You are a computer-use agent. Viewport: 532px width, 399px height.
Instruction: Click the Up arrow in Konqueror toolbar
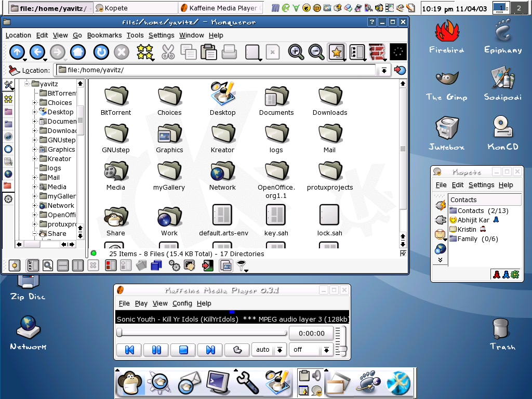click(x=17, y=52)
